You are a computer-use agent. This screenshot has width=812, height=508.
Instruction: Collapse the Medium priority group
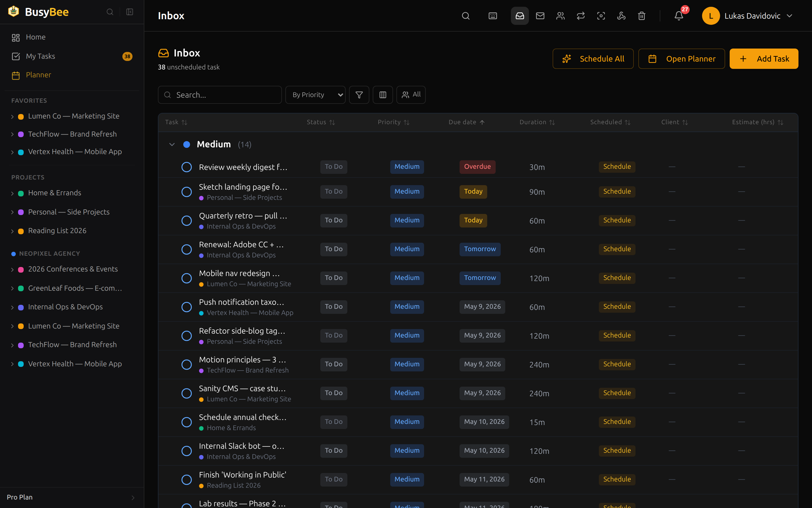coord(172,144)
